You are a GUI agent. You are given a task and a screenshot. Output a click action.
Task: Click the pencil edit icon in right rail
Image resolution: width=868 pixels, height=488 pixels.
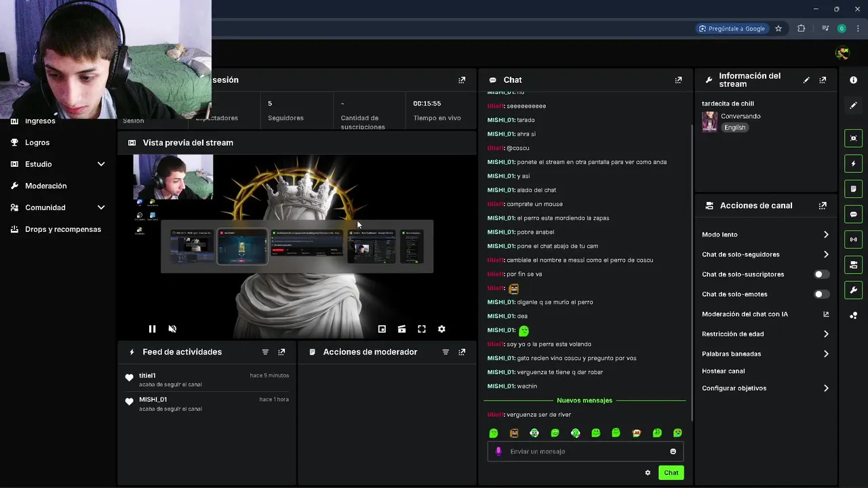(x=853, y=105)
